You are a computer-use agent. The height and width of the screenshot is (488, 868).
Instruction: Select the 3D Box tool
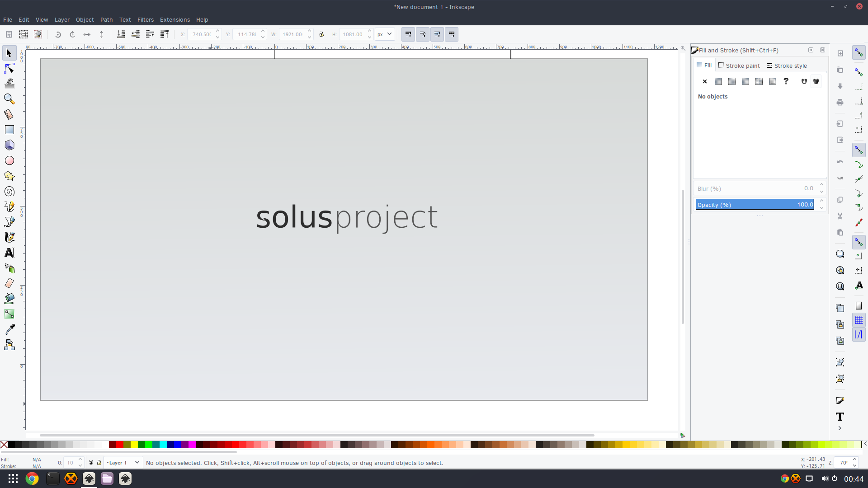(x=9, y=145)
